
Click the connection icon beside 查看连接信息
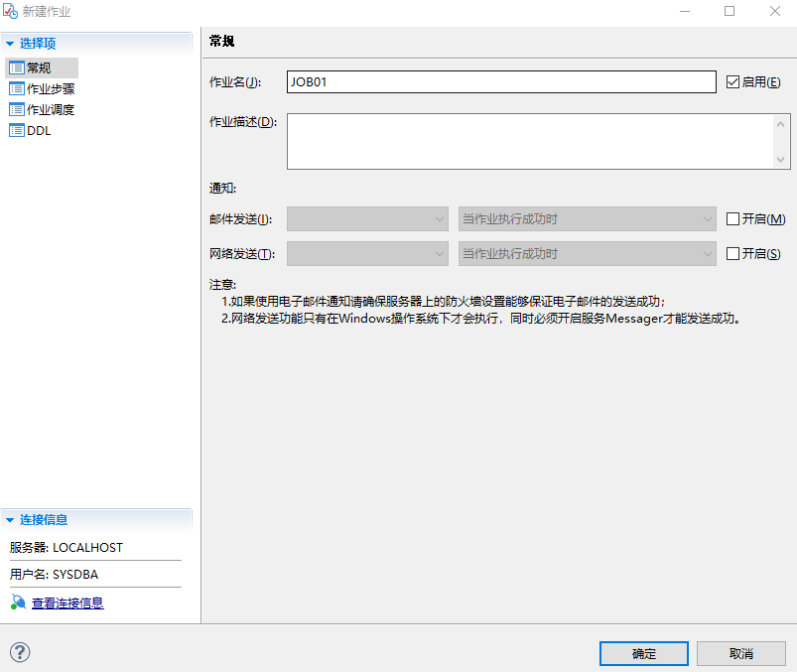(x=19, y=603)
